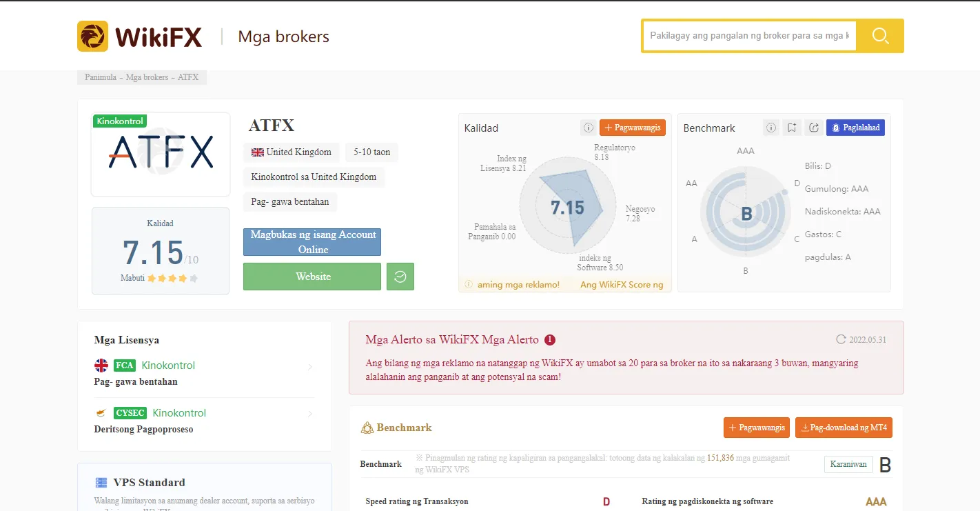Click the blue Paglalahad button

pyautogui.click(x=855, y=128)
